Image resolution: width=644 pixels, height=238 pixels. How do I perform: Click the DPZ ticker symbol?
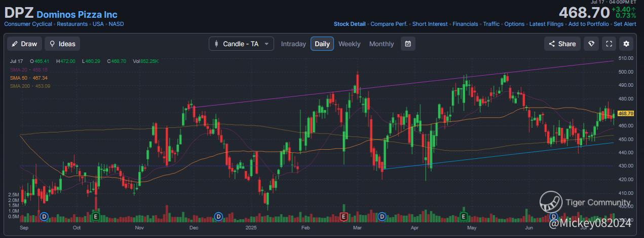(x=19, y=13)
